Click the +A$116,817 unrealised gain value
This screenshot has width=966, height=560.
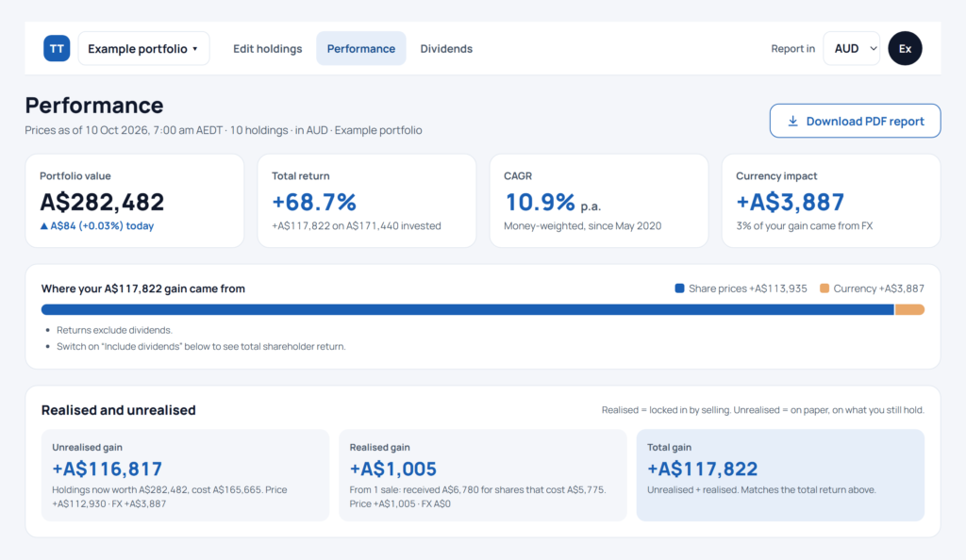(x=108, y=469)
